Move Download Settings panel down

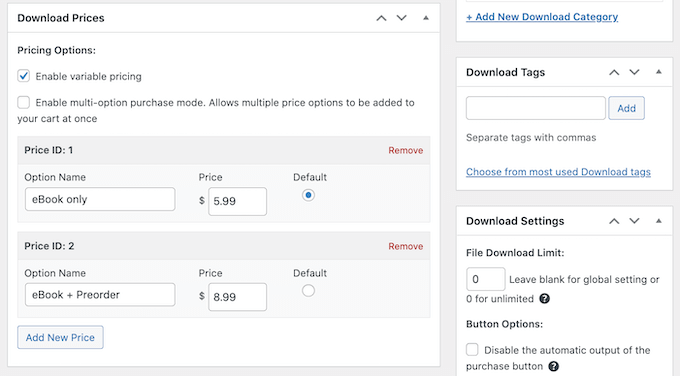(634, 221)
